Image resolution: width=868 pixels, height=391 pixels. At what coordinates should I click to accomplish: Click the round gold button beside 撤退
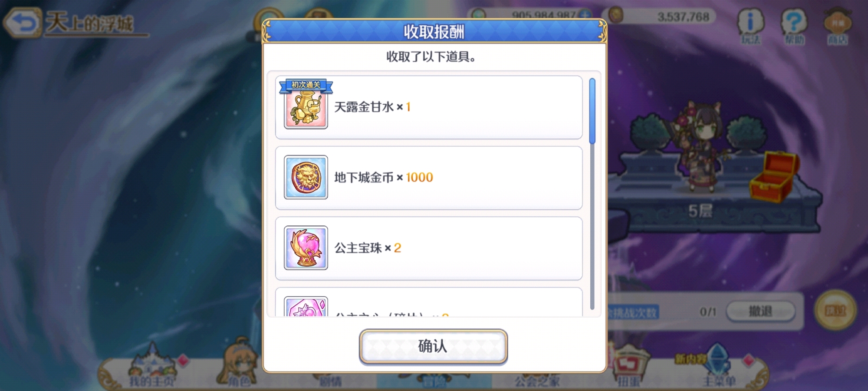pyautogui.click(x=835, y=310)
